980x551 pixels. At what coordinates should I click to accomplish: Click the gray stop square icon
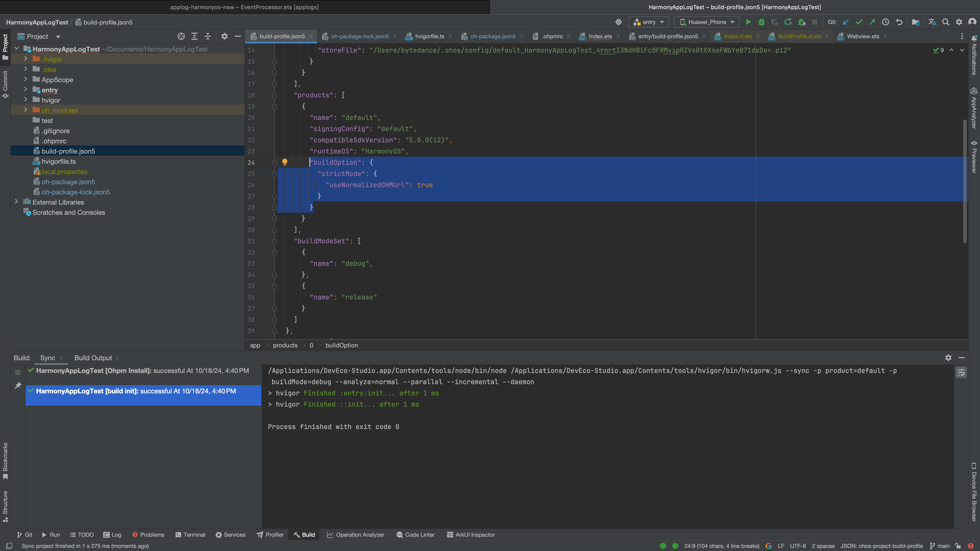815,22
